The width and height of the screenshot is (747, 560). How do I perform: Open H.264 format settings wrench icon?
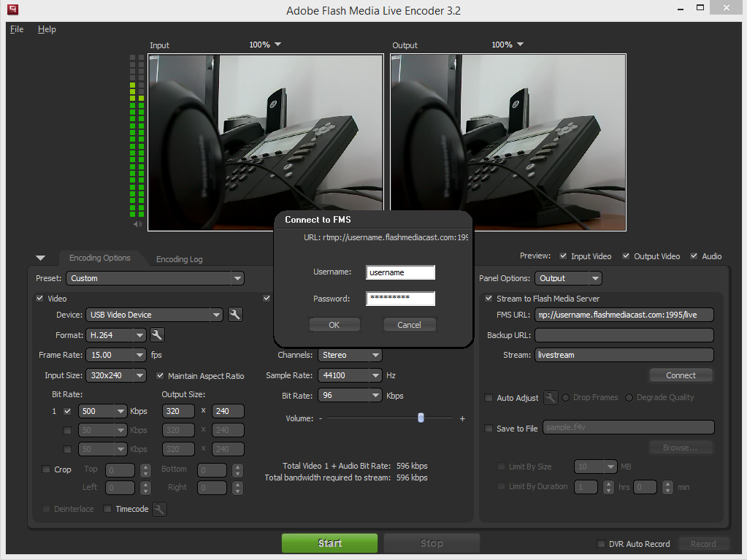(x=157, y=335)
